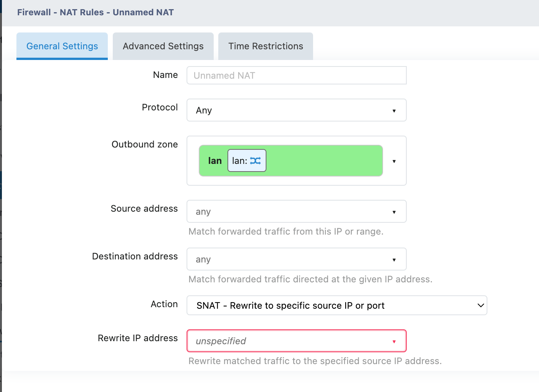
Task: Click the Destination address label
Action: pos(135,256)
